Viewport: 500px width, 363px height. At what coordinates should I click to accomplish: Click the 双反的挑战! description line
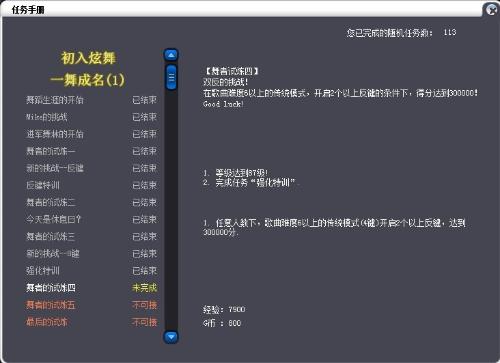click(226, 82)
